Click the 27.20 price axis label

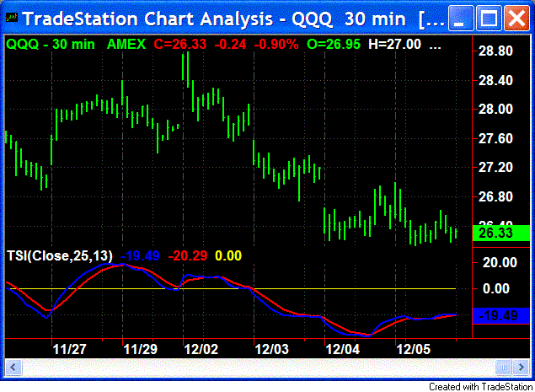coord(495,167)
